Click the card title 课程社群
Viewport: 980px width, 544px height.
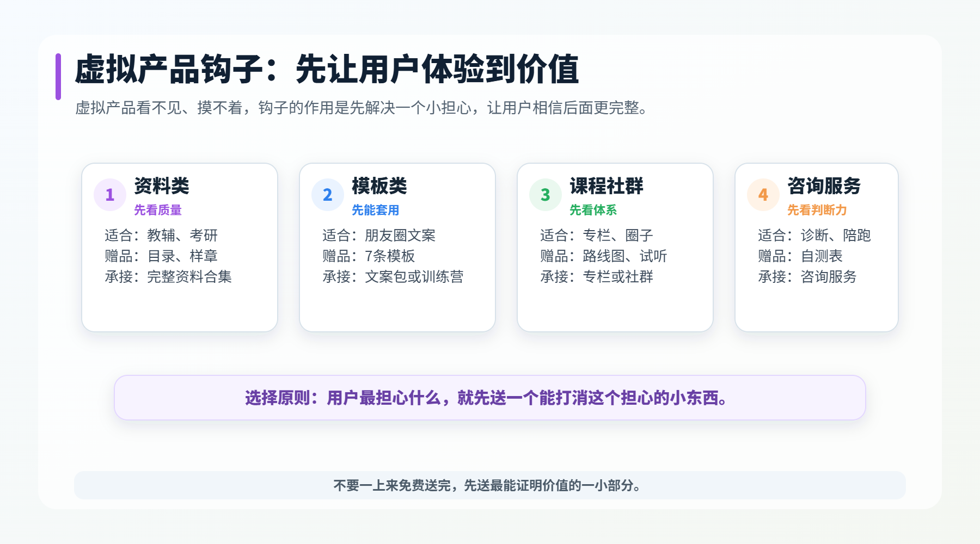click(x=607, y=186)
